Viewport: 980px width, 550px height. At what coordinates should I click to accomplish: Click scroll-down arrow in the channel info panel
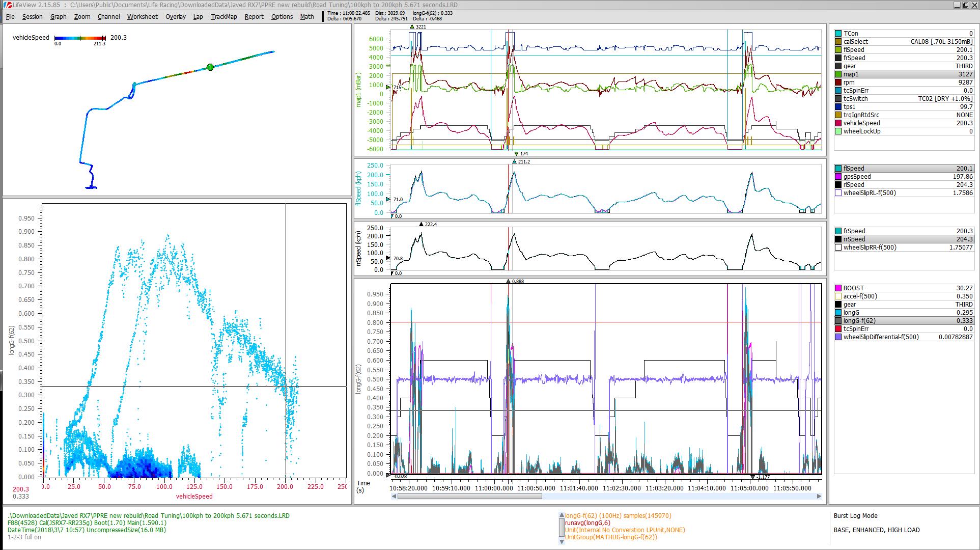pyautogui.click(x=562, y=541)
